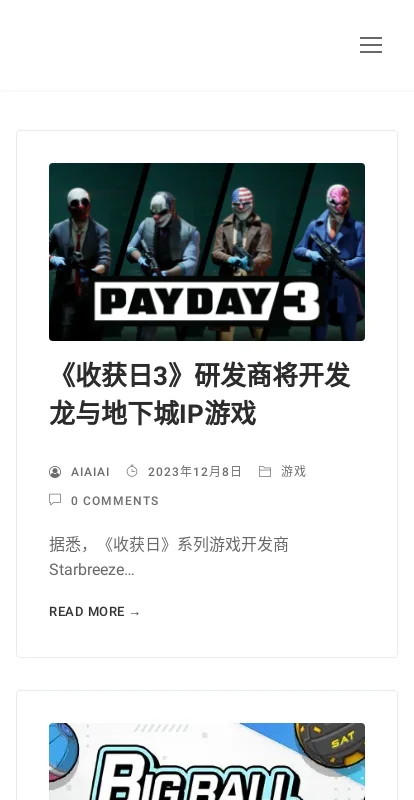This screenshot has height=800, width=414.
Task: Click the PAYDAY 3 logo in the image
Action: pos(207,301)
